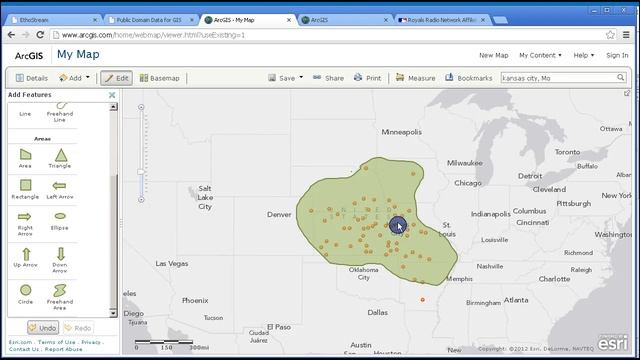Open the Esri.com footer link
Image resolution: width=640 pixels, height=360 pixels.
coord(20,342)
